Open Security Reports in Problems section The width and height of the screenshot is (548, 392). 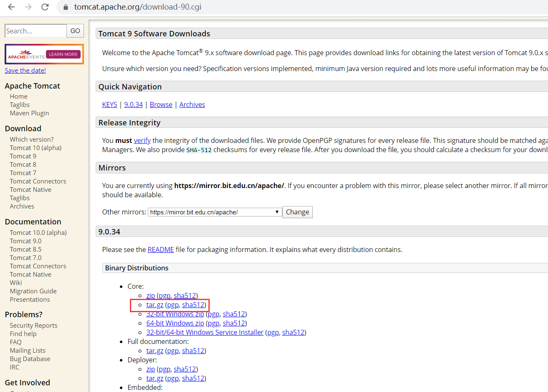click(x=33, y=326)
